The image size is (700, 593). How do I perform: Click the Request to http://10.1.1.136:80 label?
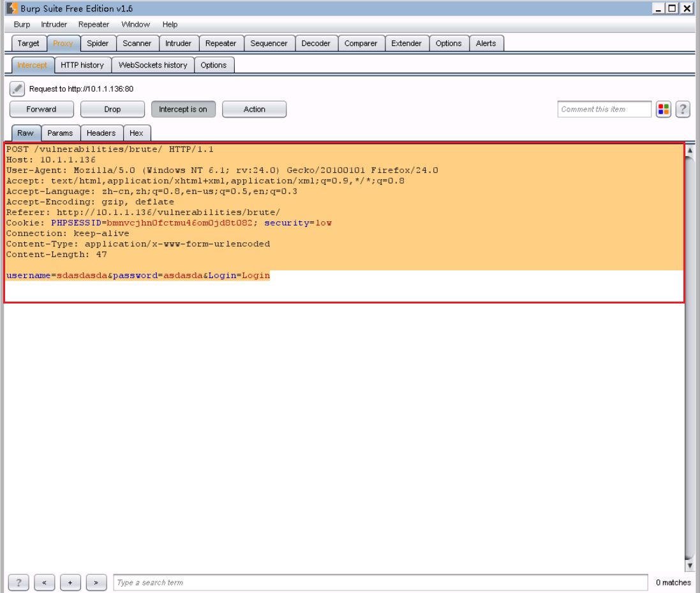(x=81, y=89)
